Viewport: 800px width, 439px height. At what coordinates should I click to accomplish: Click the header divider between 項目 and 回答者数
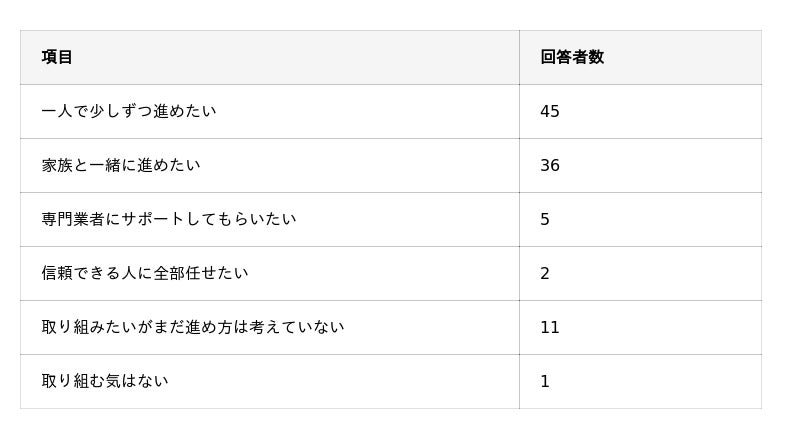519,57
